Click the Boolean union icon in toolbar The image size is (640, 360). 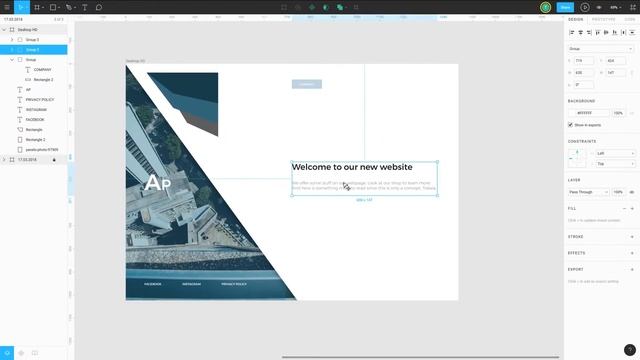(340, 7)
